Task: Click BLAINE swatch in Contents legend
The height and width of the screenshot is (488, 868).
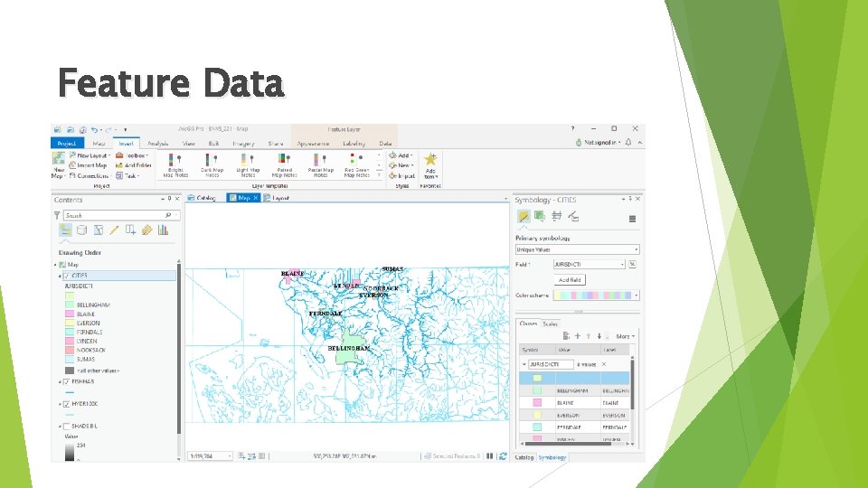Action: click(x=70, y=314)
